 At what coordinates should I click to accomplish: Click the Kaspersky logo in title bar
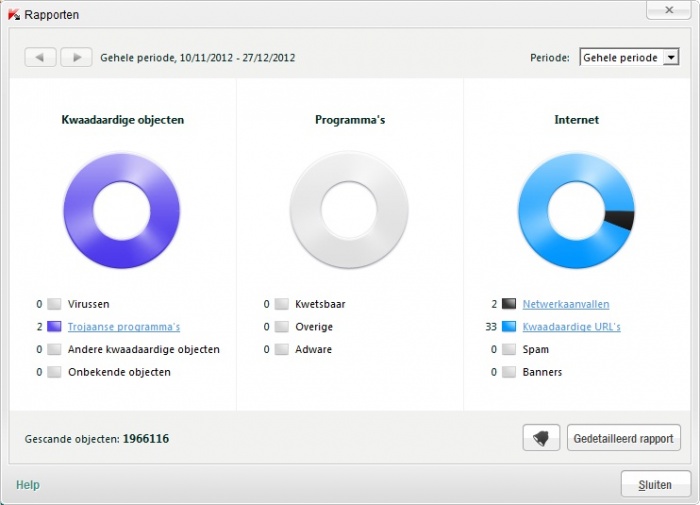(14, 14)
